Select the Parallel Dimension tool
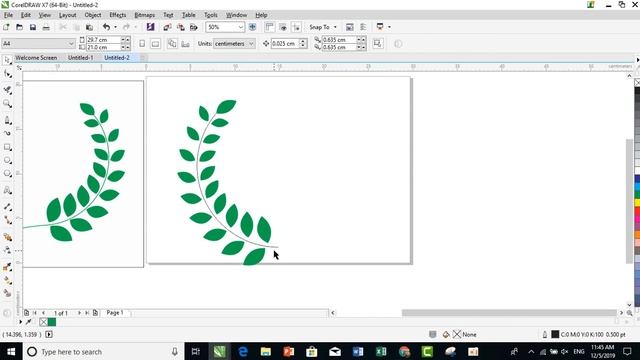 pyautogui.click(x=7, y=207)
